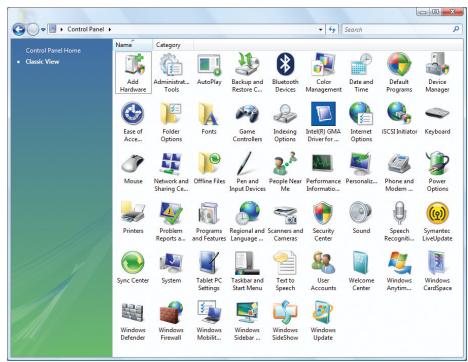Click in the Search input field
Screen dimensions: 468x362
coord(401,30)
